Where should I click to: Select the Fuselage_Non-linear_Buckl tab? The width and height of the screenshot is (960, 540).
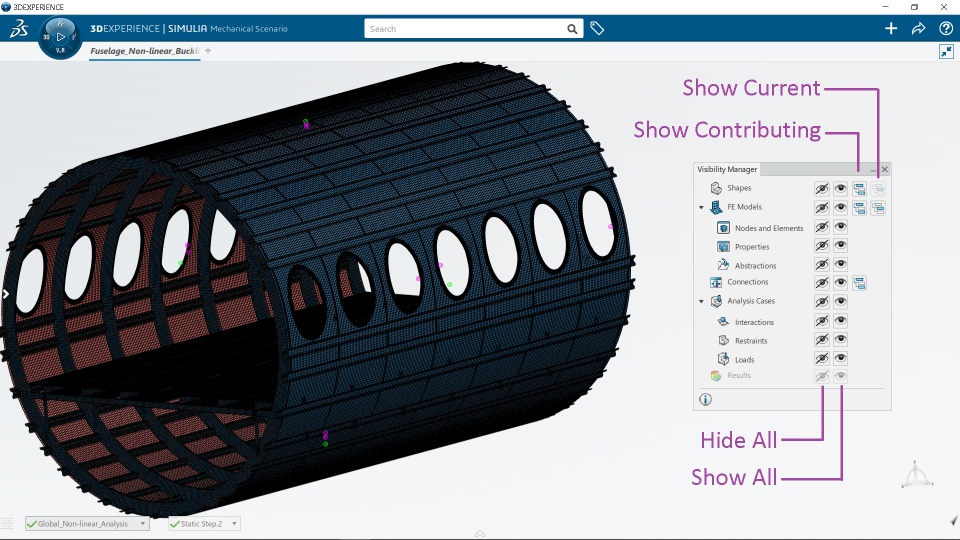144,51
